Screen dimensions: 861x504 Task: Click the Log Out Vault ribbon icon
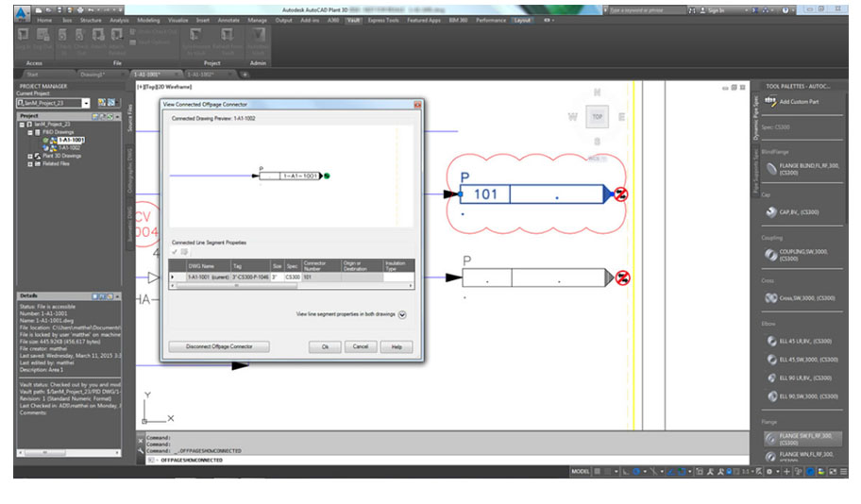[x=42, y=35]
